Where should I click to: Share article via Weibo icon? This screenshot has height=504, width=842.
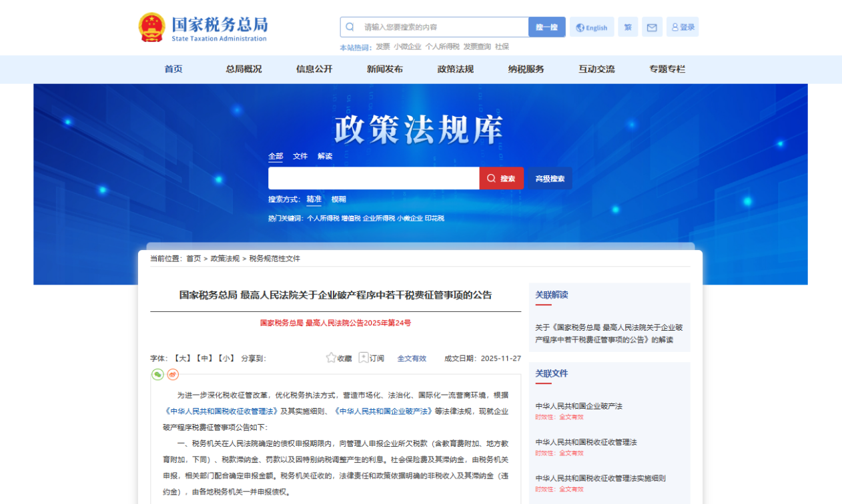click(173, 375)
